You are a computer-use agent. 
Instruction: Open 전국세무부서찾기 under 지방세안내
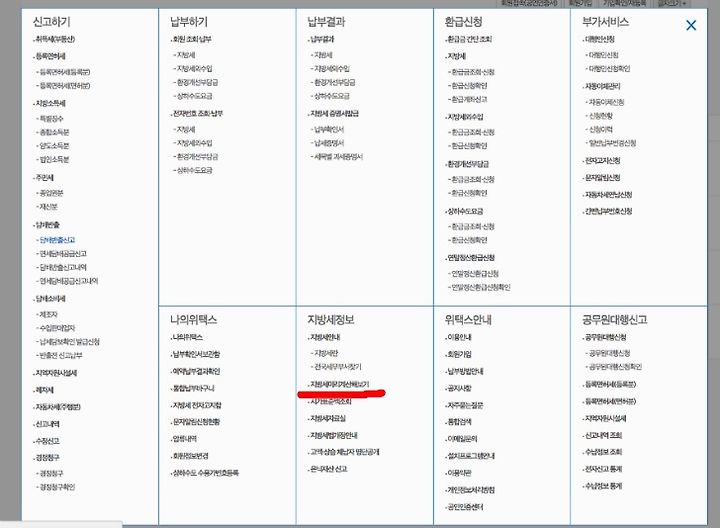(x=338, y=367)
